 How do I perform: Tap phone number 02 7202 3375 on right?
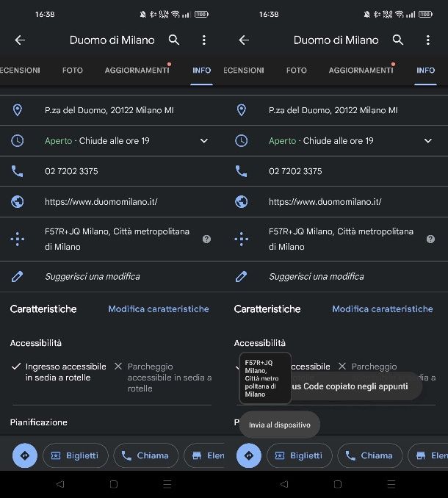click(295, 171)
